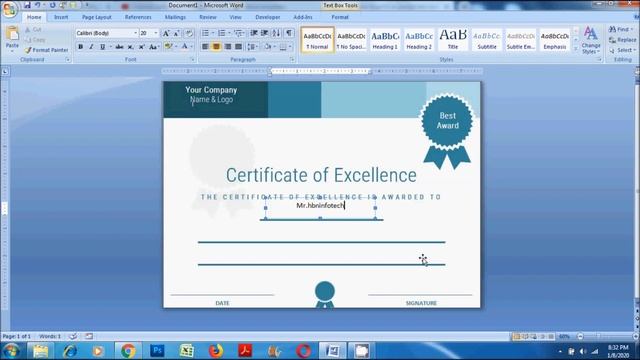Apply the Heading 2 style
The width and height of the screenshot is (640, 360).
419,40
